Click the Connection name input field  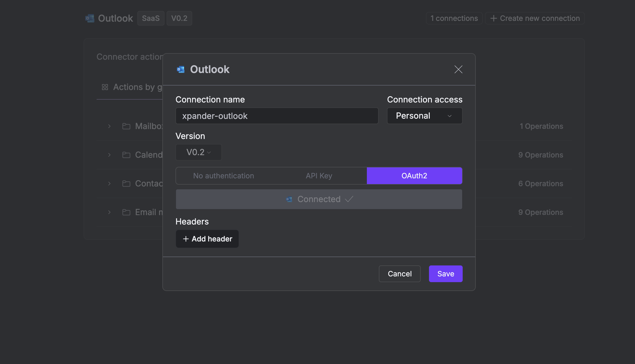pyautogui.click(x=277, y=116)
